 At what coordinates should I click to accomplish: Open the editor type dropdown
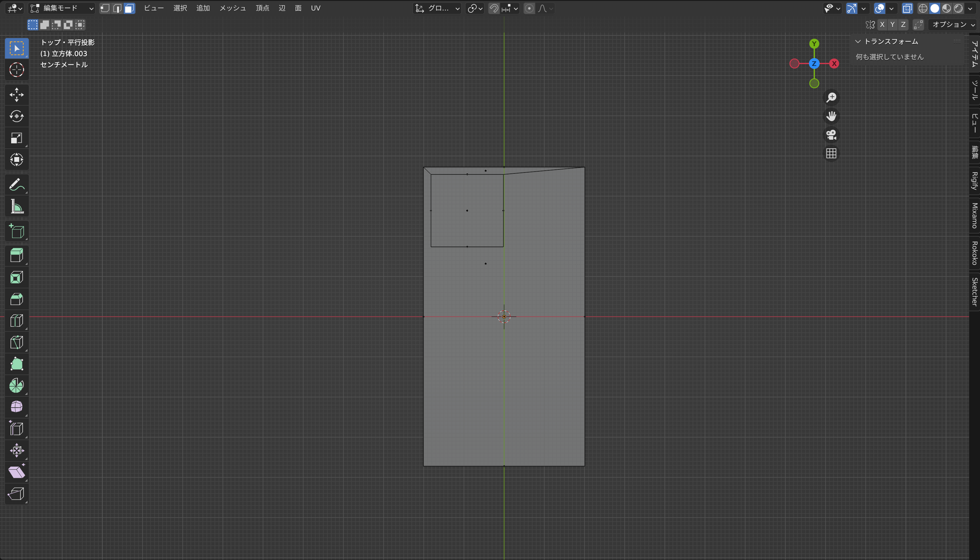(x=15, y=8)
